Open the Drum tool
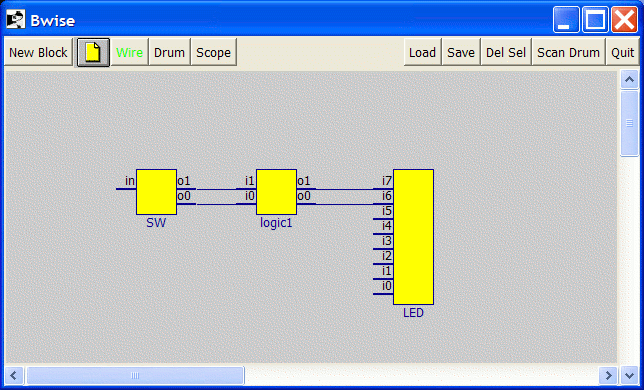Viewport: 644px width, 390px height. click(169, 52)
